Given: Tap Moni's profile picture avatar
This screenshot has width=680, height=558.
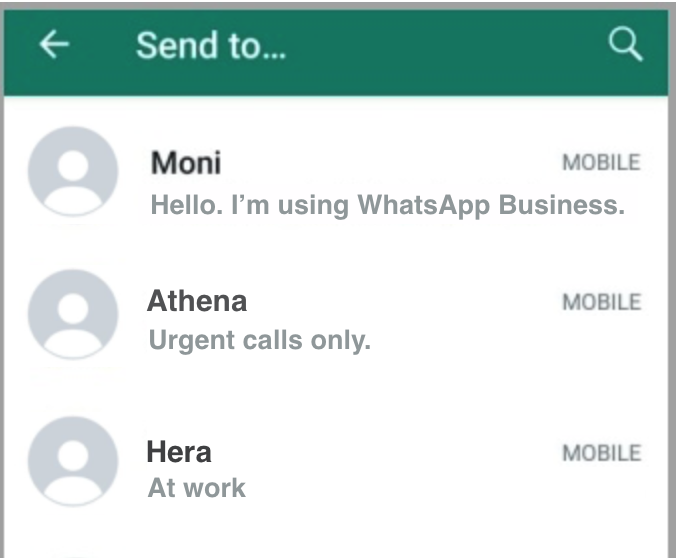Looking at the screenshot, I should click(x=72, y=172).
